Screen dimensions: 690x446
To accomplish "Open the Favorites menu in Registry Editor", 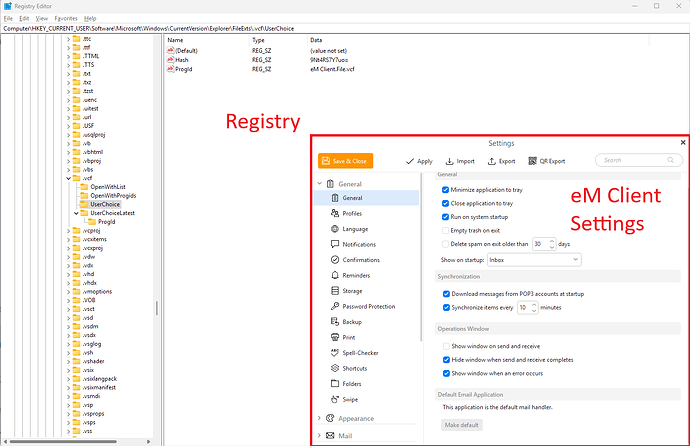I will [x=66, y=18].
